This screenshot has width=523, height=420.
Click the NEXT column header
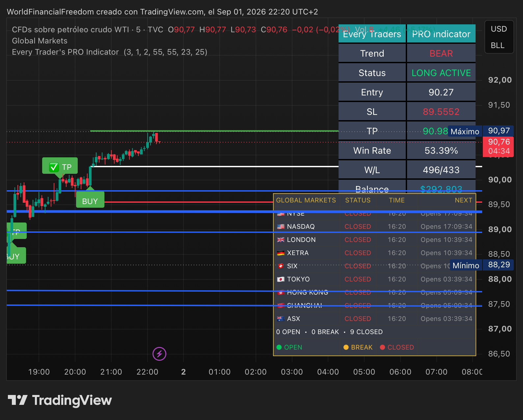pyautogui.click(x=463, y=200)
